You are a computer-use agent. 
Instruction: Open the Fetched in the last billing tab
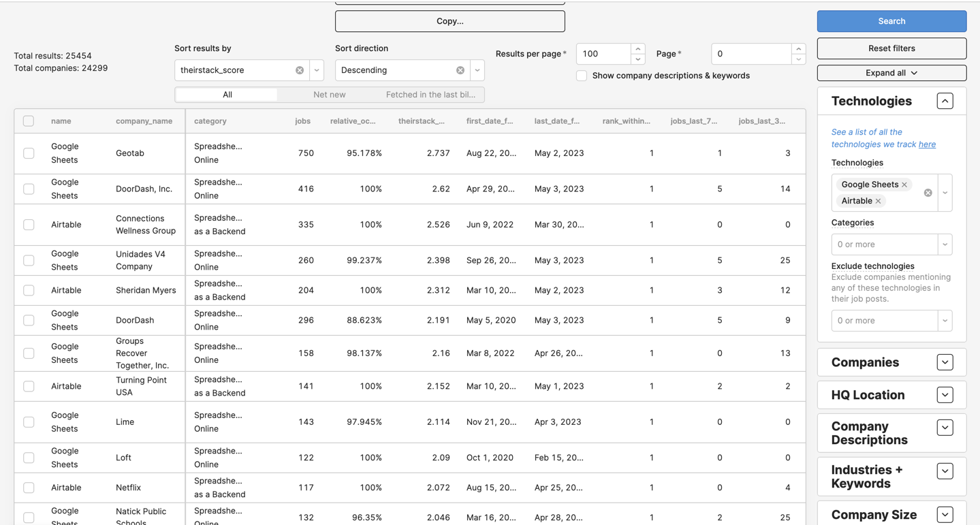[430, 95]
